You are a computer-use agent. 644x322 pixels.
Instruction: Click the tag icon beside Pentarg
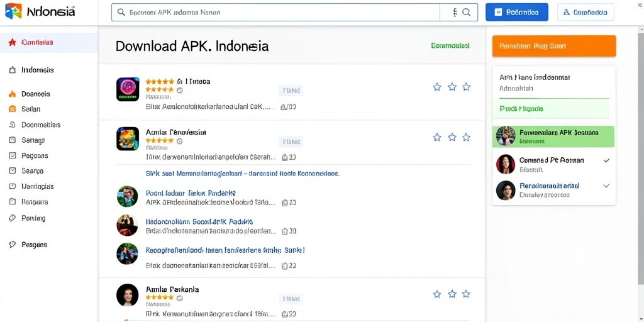[x=13, y=218]
